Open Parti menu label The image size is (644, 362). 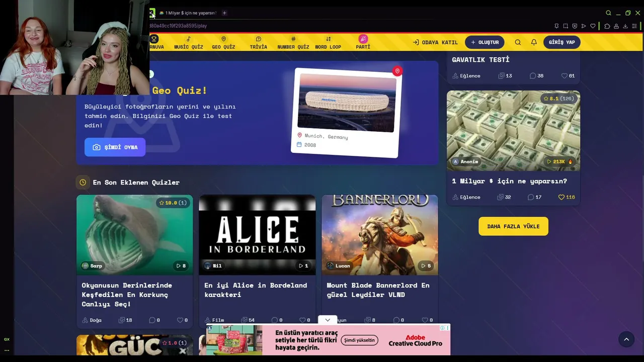[x=363, y=47]
